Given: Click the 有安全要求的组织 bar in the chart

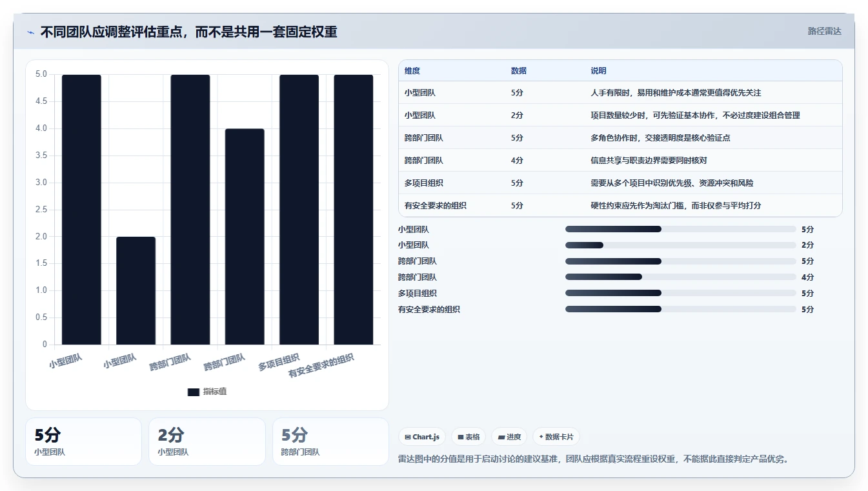Looking at the screenshot, I should click(x=354, y=210).
